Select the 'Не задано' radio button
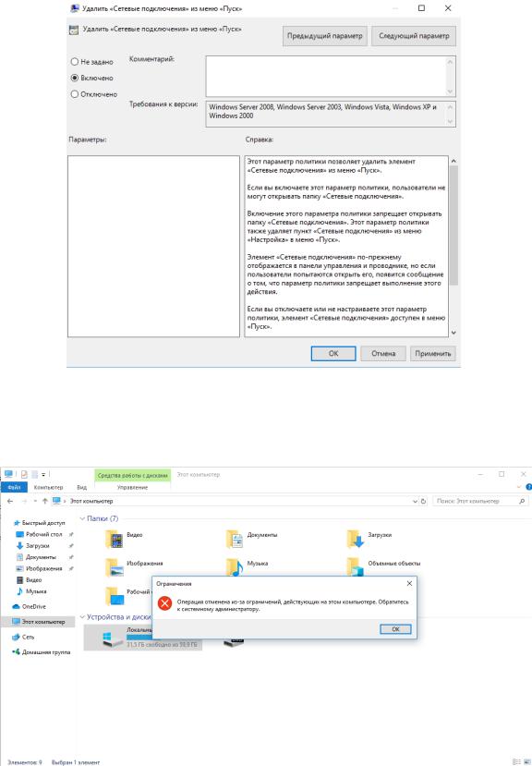532x766 pixels. coord(75,62)
